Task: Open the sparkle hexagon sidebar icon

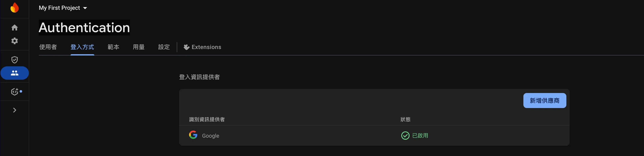Action: pyautogui.click(x=15, y=92)
